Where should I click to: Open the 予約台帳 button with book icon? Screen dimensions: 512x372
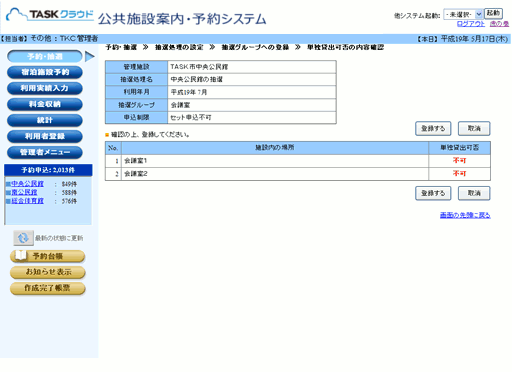tap(48, 256)
